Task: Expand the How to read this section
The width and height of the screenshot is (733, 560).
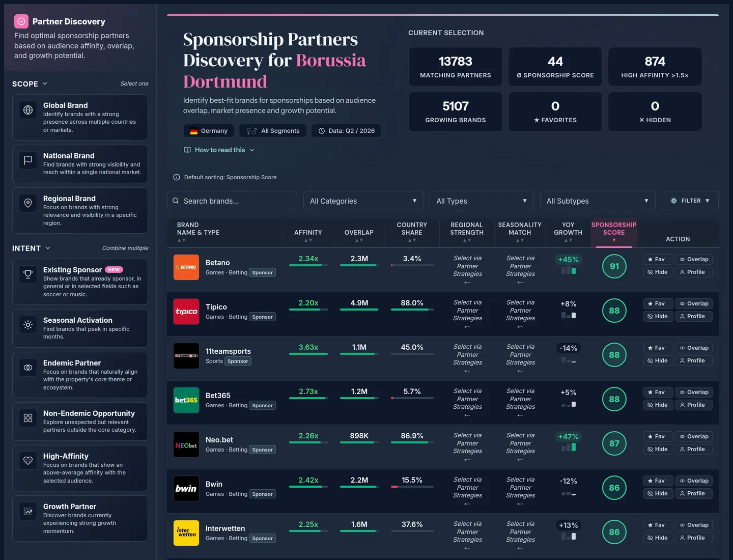Action: pyautogui.click(x=219, y=150)
